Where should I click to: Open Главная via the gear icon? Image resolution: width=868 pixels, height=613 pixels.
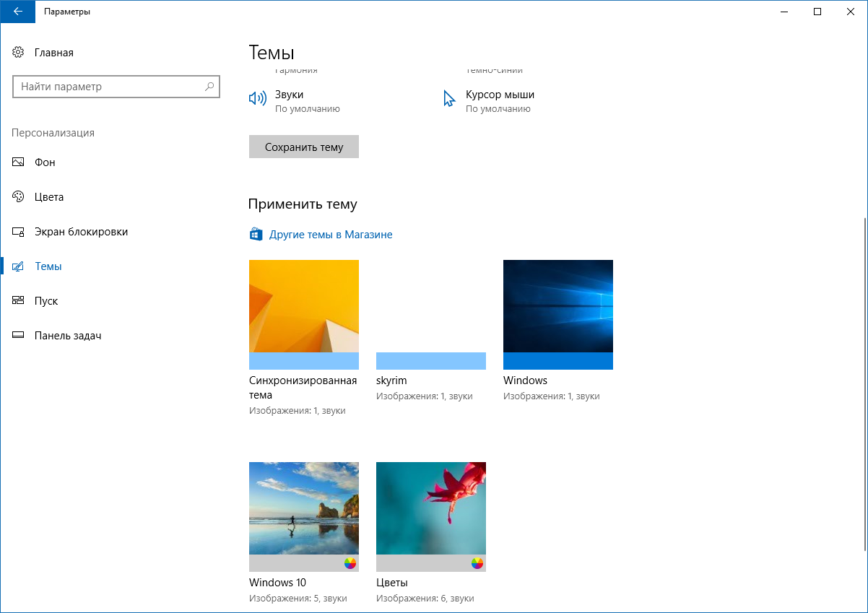point(19,53)
